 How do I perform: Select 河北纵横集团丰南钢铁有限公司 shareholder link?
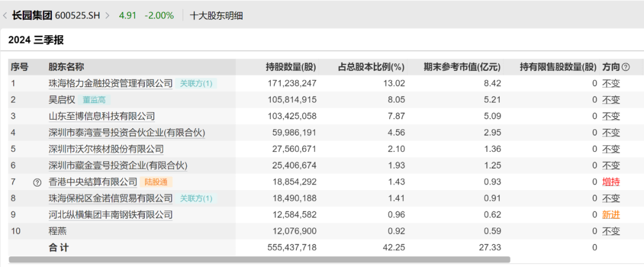coord(110,215)
